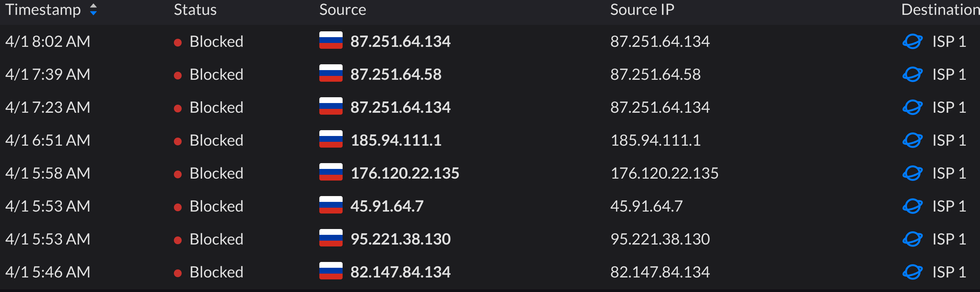Click the Source column header
This screenshot has height=292, width=980.
pyautogui.click(x=342, y=9)
